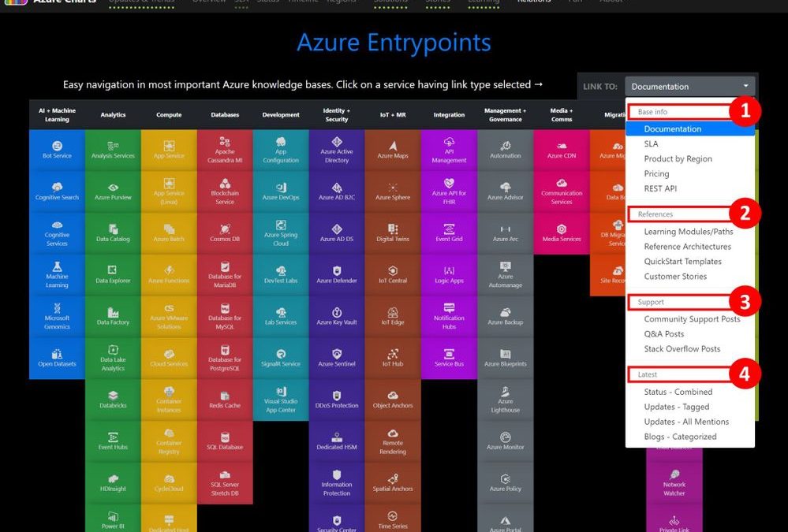Image resolution: width=788 pixels, height=532 pixels.
Task: Expand the LINK TO dropdown
Action: click(689, 87)
